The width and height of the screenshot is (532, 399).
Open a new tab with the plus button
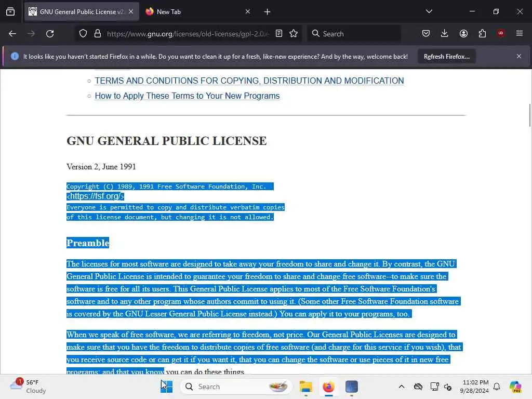(268, 12)
